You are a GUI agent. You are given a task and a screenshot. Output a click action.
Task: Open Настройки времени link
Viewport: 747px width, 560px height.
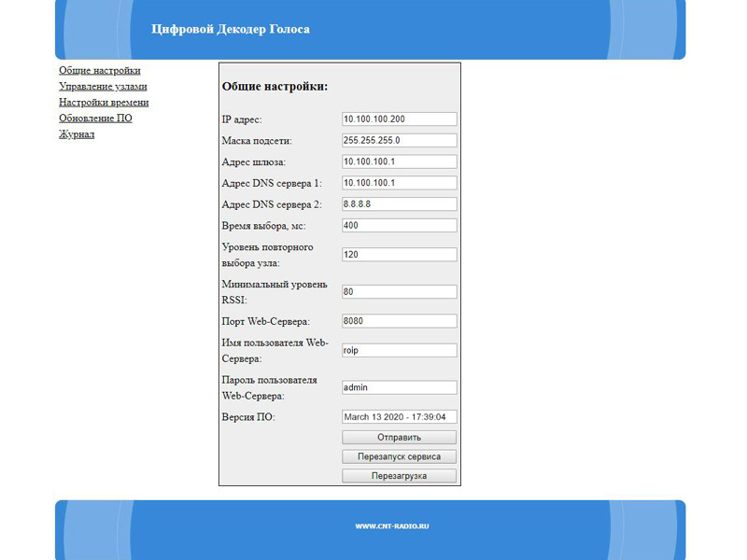(x=104, y=103)
